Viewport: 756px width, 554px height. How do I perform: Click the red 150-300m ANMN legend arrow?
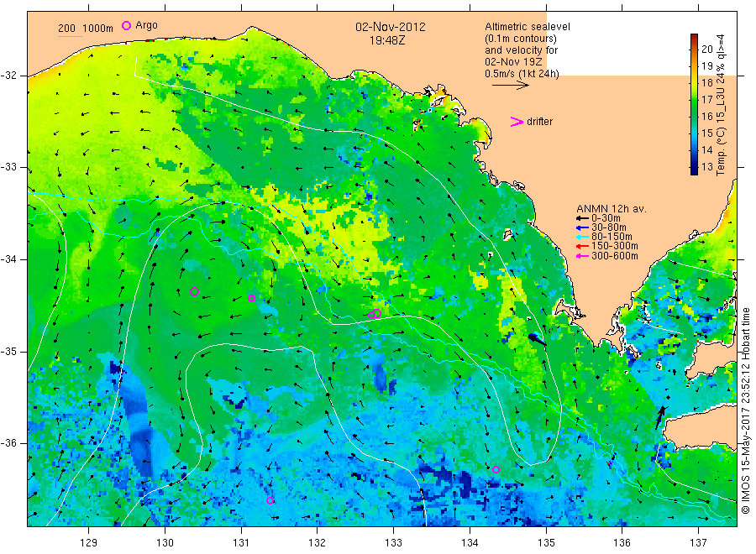(582, 246)
